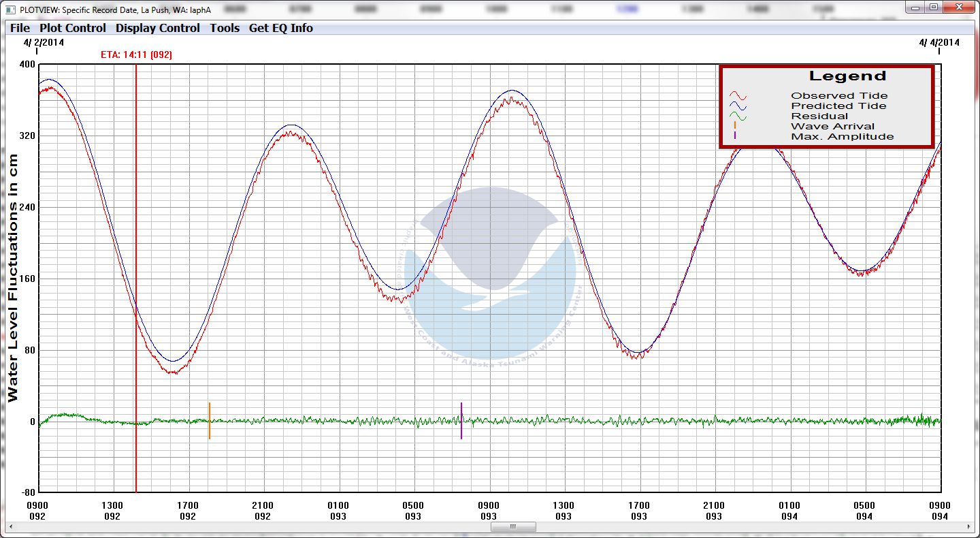Open the Tools menu
980x538 pixels.
pyautogui.click(x=225, y=28)
